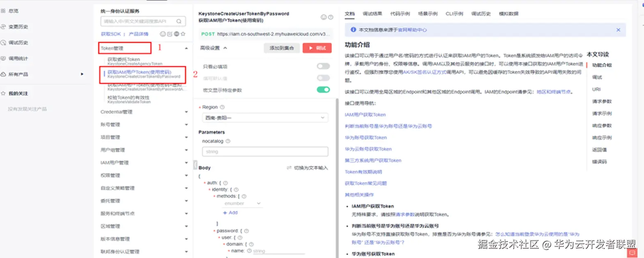Open the Token有效期说明 link

[x=363, y=172]
